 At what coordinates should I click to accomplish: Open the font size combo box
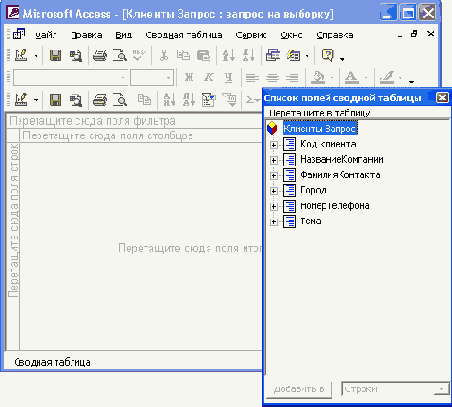click(x=152, y=78)
